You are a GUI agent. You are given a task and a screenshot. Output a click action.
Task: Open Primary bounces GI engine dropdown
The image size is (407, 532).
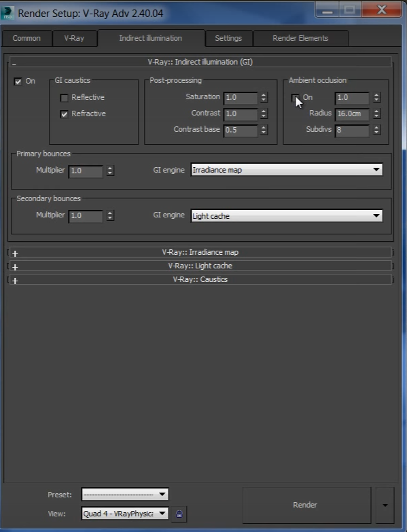pos(287,170)
